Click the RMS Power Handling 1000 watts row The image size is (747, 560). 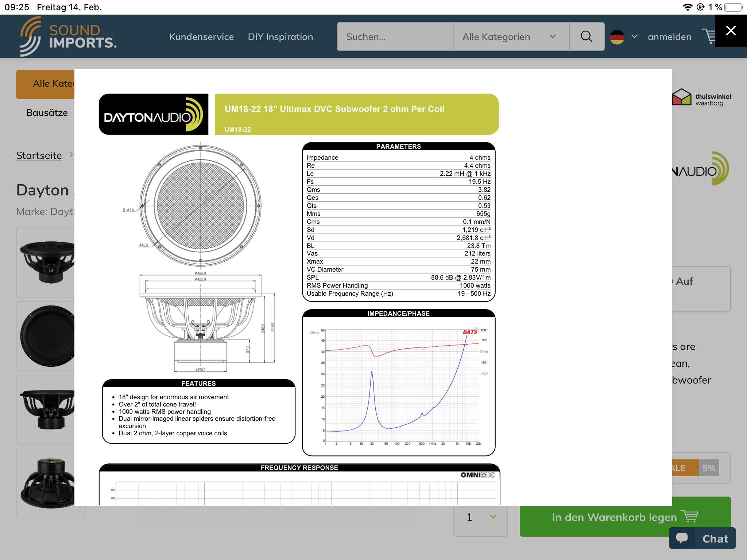398,285
